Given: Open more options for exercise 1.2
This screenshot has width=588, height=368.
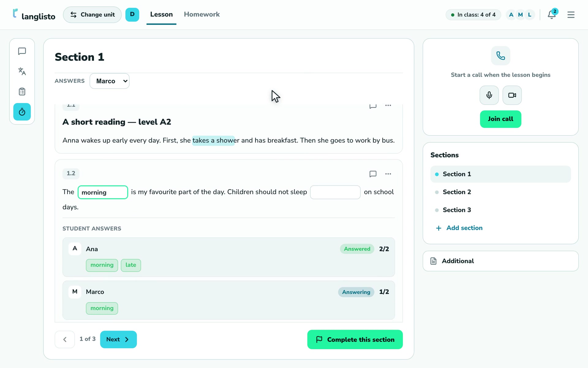Looking at the screenshot, I should tap(388, 174).
